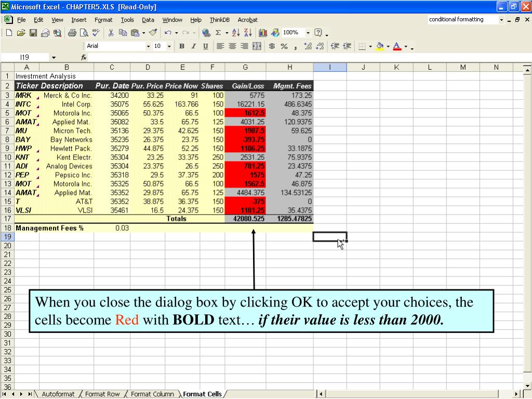Switch to the Format Column sheet tab
Screen dimensions: 532x399
click(152, 394)
